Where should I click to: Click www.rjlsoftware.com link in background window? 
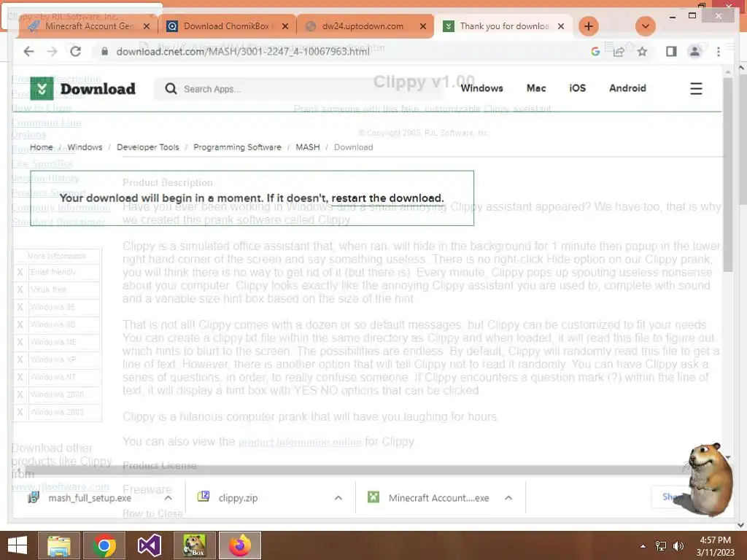[60, 486]
